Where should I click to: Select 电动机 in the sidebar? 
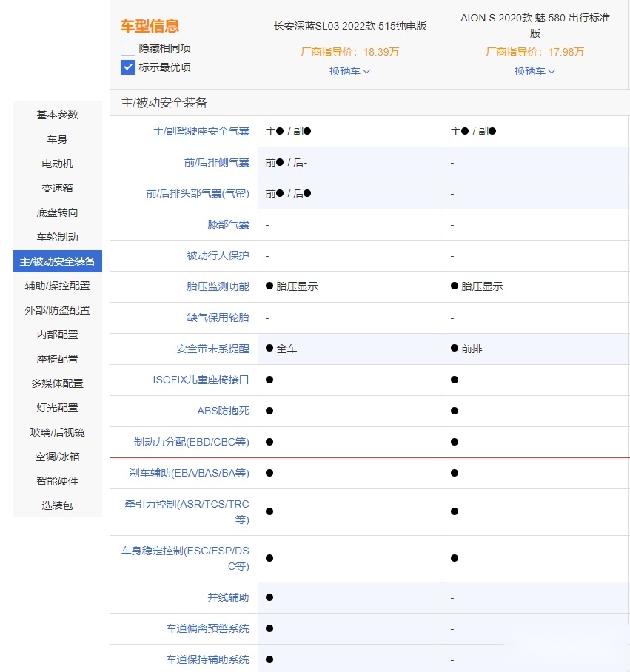[x=58, y=164]
